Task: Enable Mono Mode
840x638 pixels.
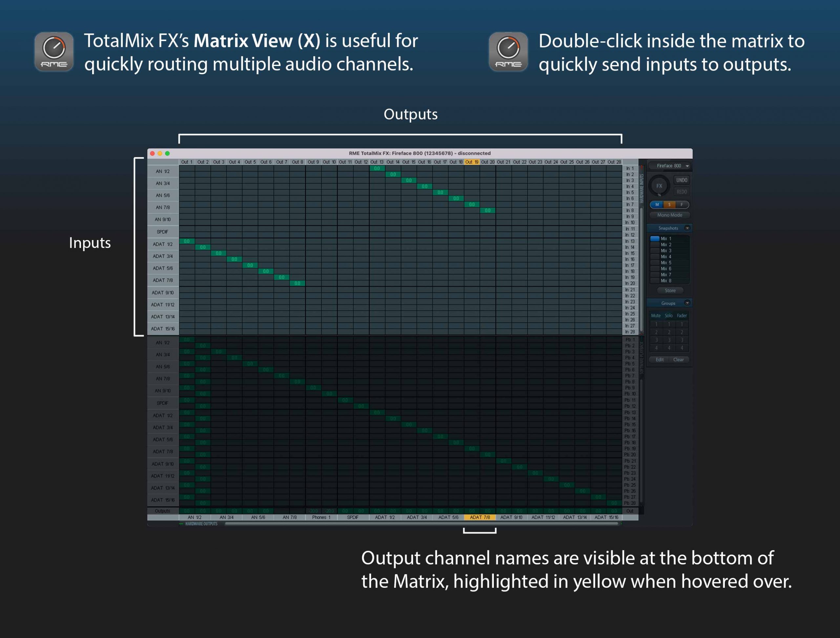Action: point(669,215)
